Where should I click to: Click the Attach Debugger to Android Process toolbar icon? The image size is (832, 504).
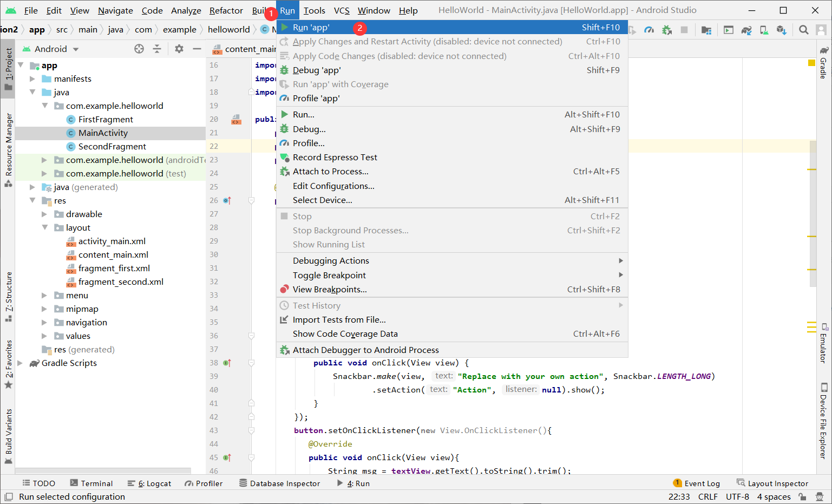[667, 30]
